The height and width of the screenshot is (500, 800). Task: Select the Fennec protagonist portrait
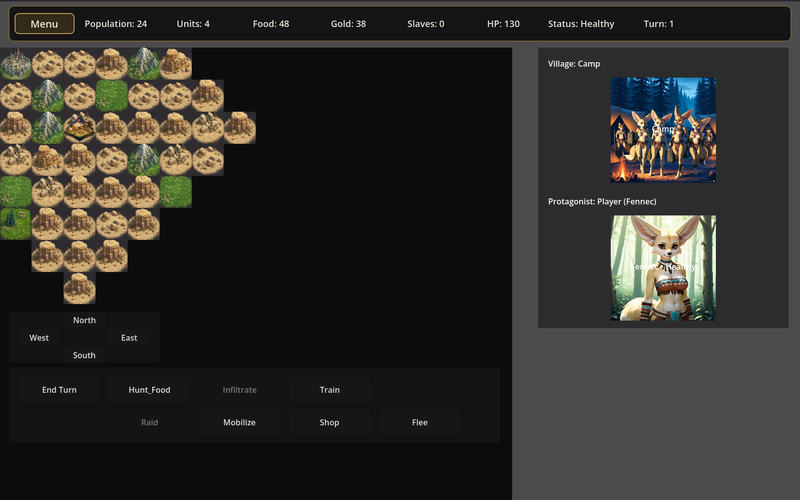(663, 268)
